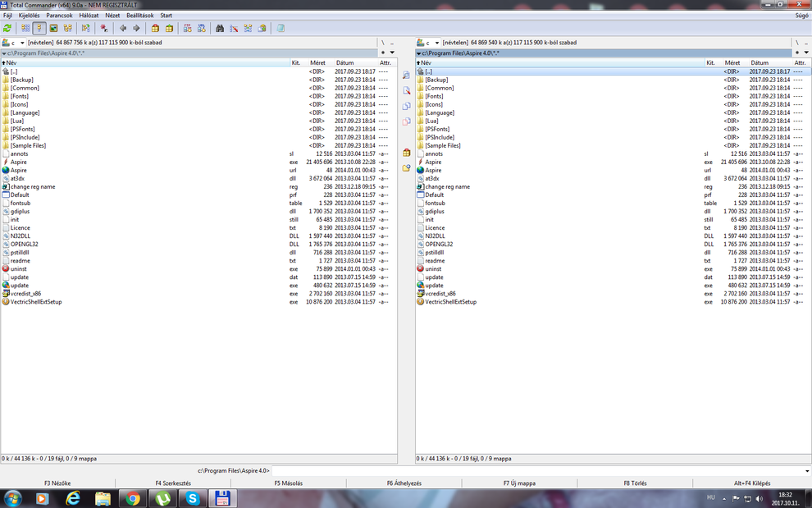This screenshot has width=812, height=508.
Task: Toggle the Full details view button
Action: [x=39, y=28]
